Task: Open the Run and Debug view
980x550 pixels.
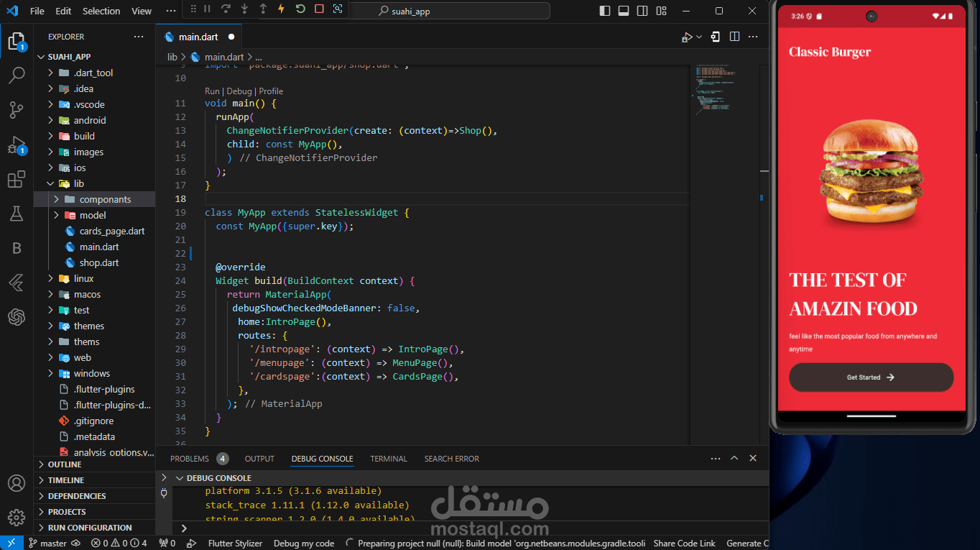Action: tap(17, 145)
